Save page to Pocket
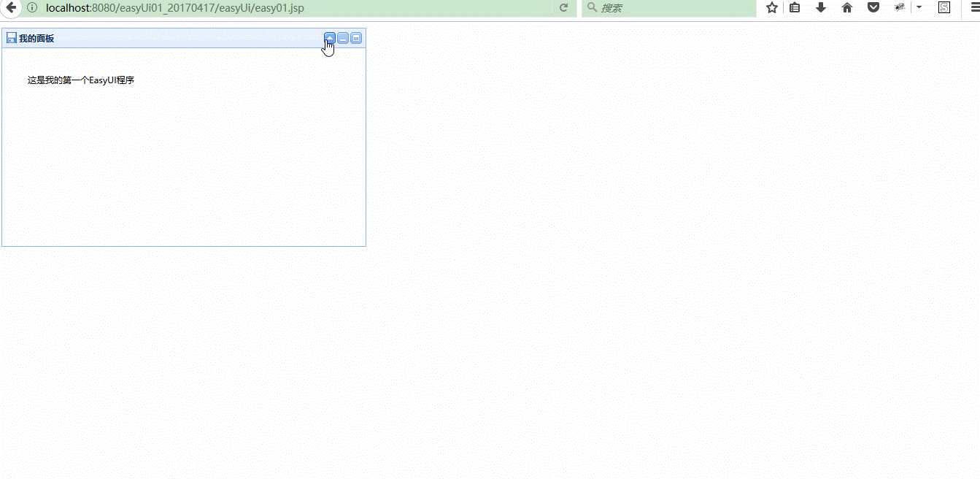 click(x=873, y=7)
